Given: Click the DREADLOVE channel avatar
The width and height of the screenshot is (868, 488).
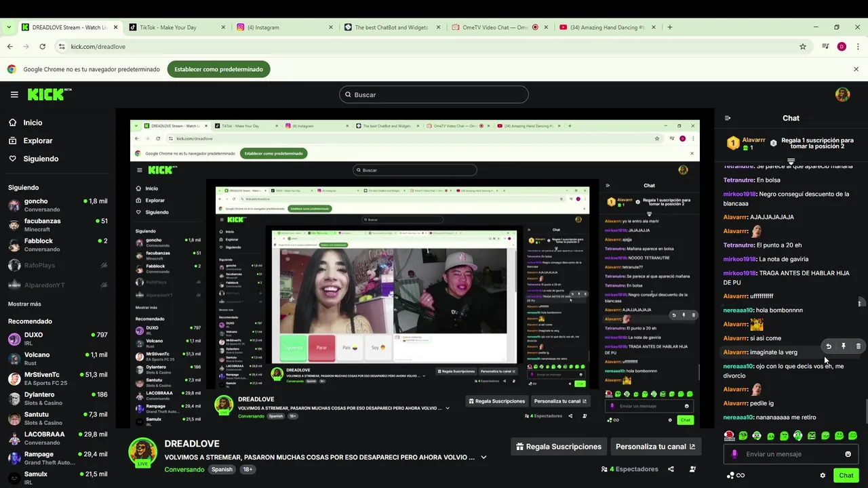Looking at the screenshot, I should pos(143,451).
